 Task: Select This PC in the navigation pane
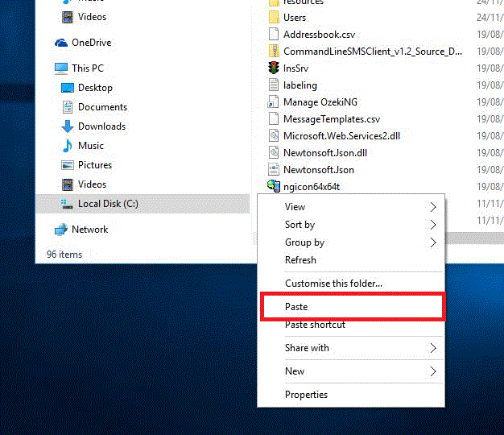[88, 68]
